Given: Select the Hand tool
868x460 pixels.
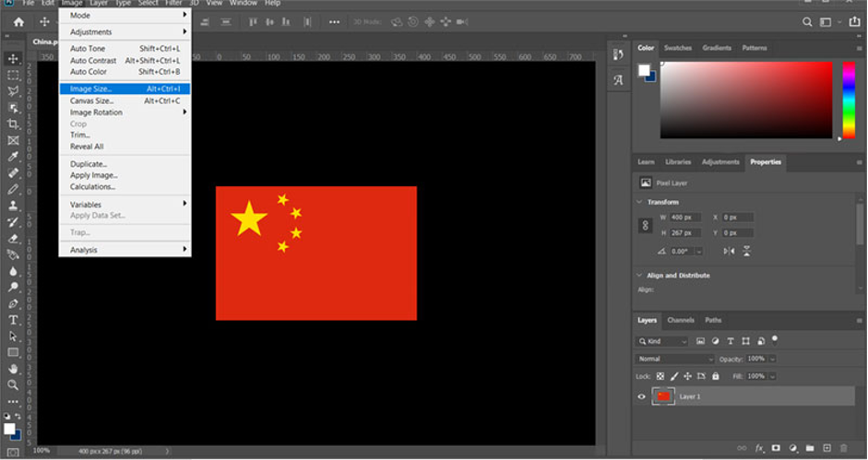Looking at the screenshot, I should point(13,369).
